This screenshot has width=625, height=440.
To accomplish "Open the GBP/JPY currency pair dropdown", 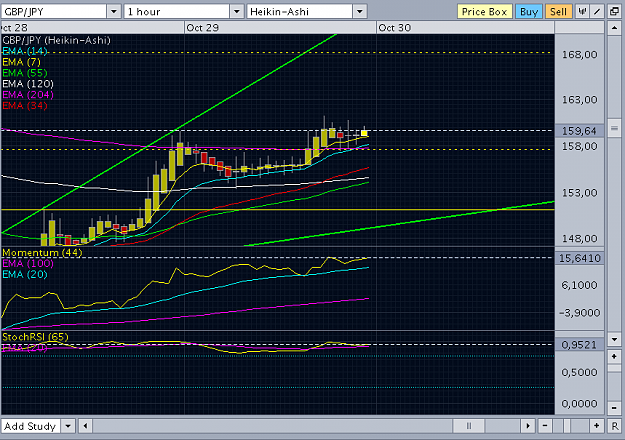I will pos(114,12).
